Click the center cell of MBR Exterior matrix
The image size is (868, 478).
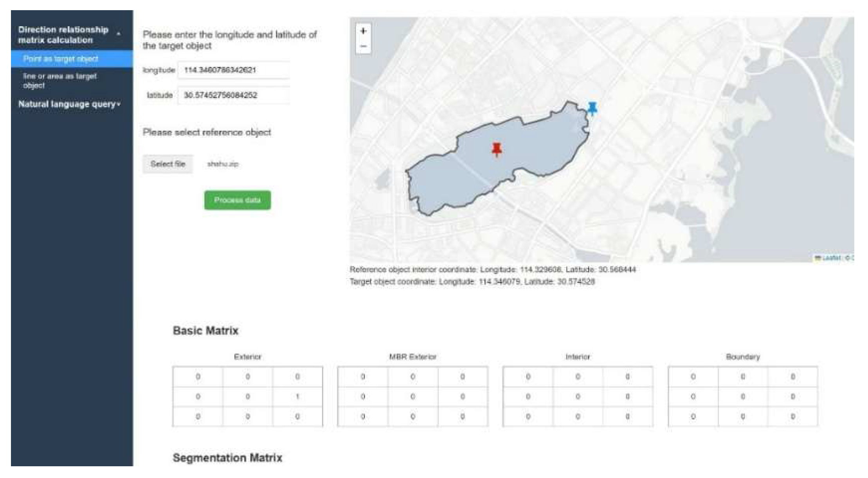[412, 397]
